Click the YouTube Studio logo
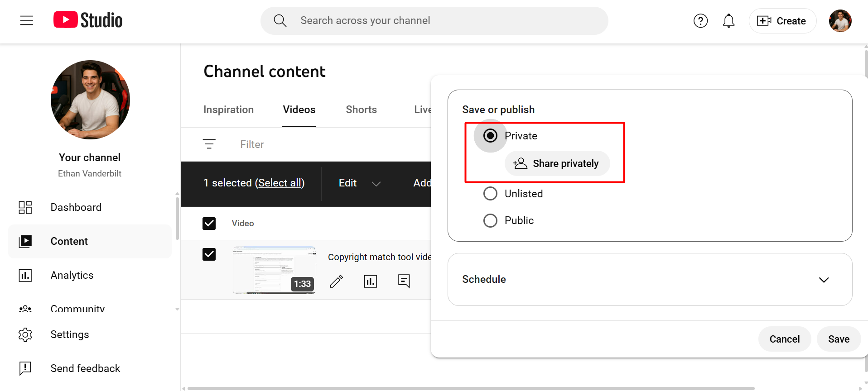This screenshot has height=391, width=868. click(x=88, y=20)
